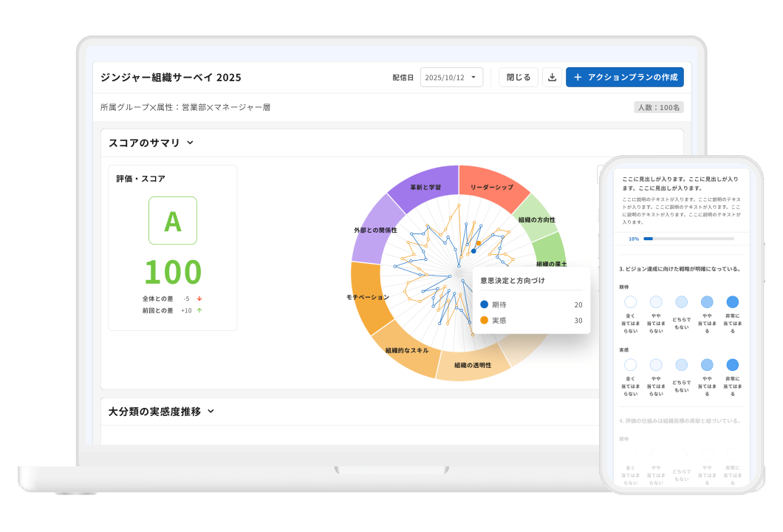783x532 pixels.
Task: Click the download icon button
Action: [552, 78]
